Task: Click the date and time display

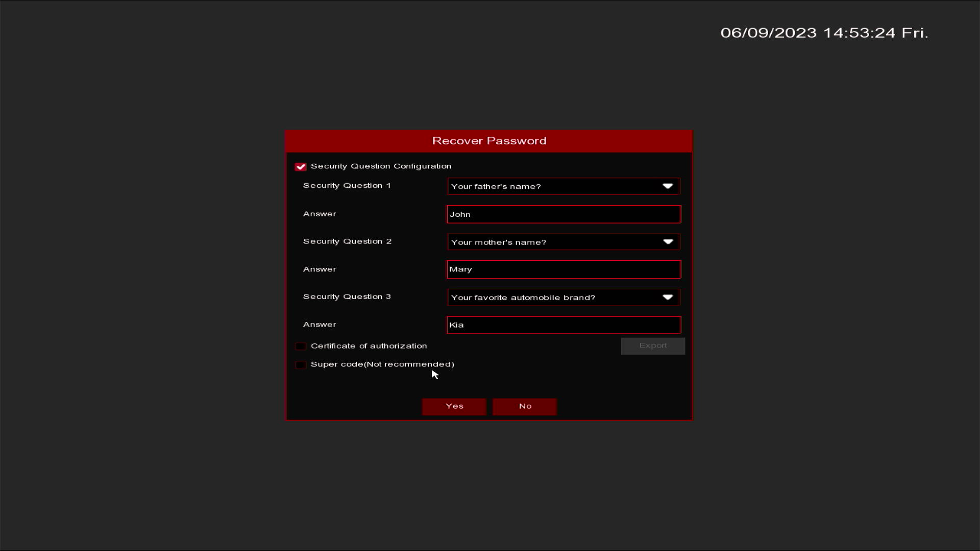Action: click(824, 33)
